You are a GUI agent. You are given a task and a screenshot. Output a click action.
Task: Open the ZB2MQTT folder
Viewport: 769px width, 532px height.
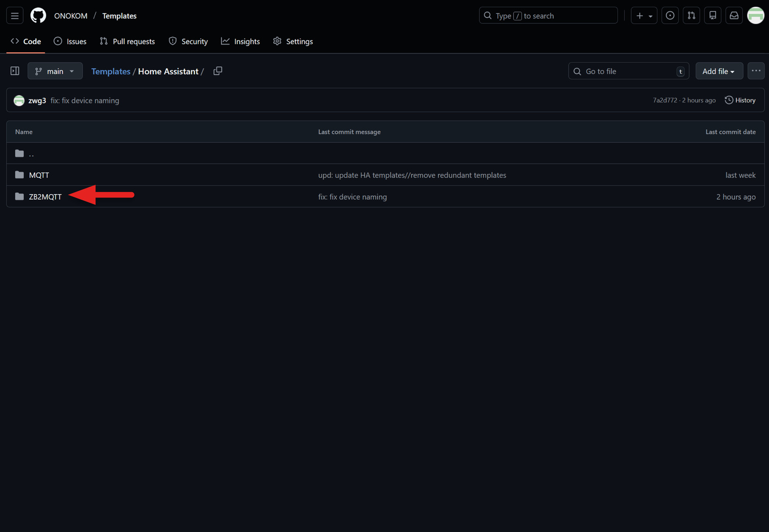pyautogui.click(x=45, y=197)
